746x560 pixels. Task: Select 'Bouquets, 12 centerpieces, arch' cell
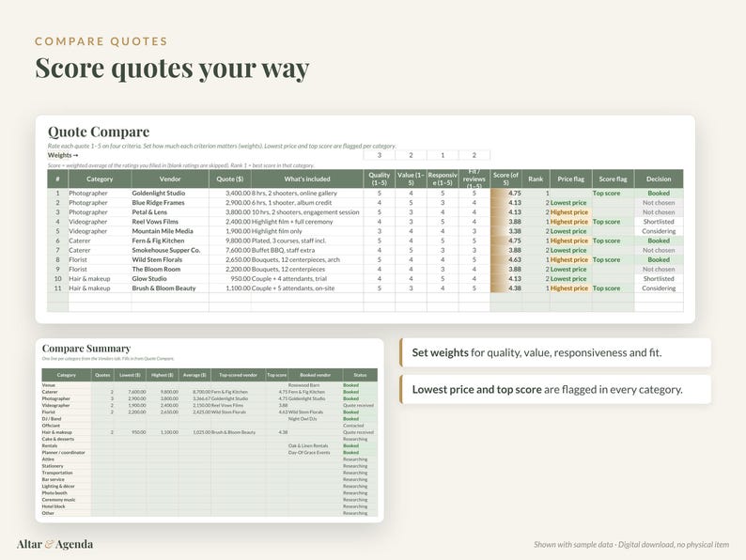pos(307,259)
